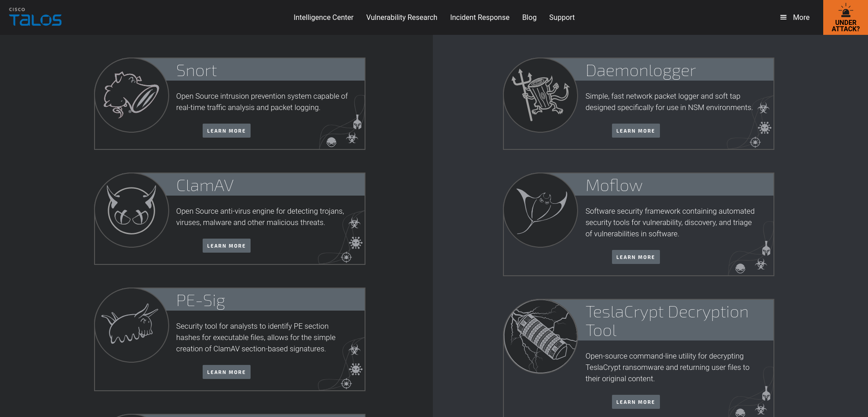Open the Intelligence Center menu
This screenshot has height=417, width=868.
coord(323,17)
